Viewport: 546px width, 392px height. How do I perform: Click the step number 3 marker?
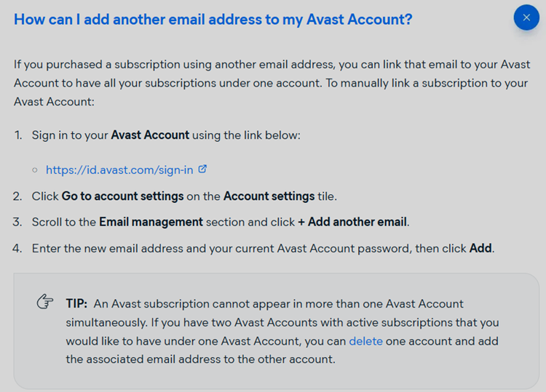pos(17,222)
